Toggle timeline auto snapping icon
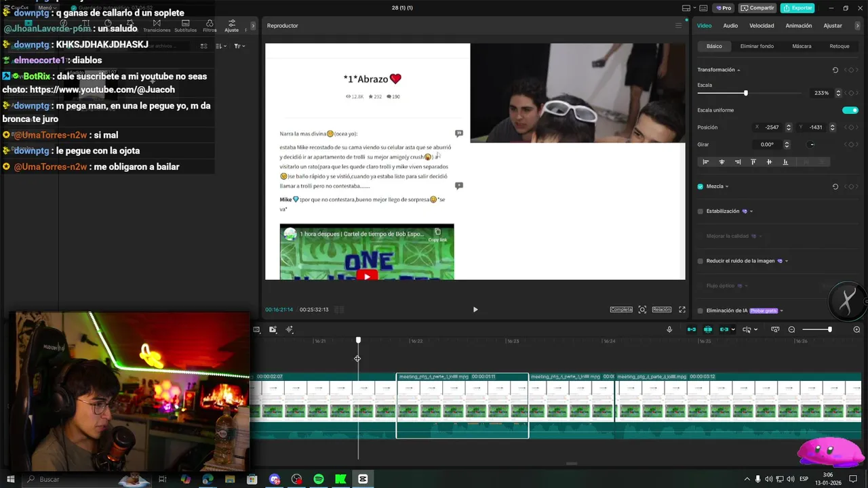The height and width of the screenshot is (488, 868). tap(708, 329)
